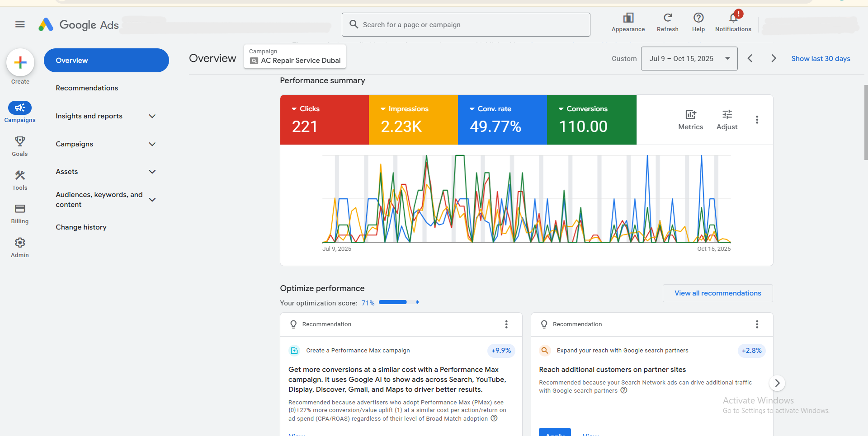The image size is (868, 436).
Task: Click the search field for pages or campaigns
Action: pos(466,24)
